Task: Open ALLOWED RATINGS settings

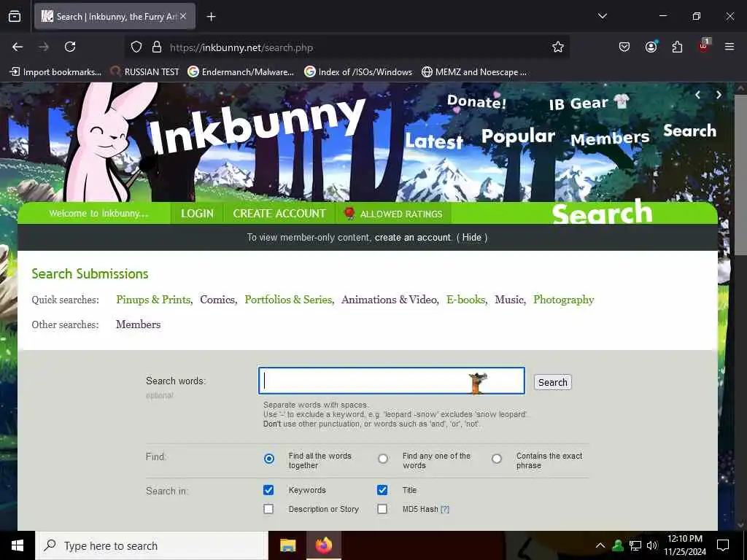Action: click(x=393, y=214)
